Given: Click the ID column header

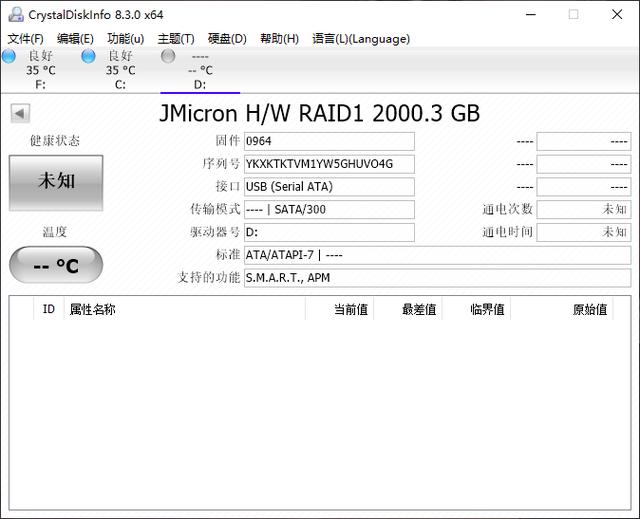Looking at the screenshot, I should (49, 309).
